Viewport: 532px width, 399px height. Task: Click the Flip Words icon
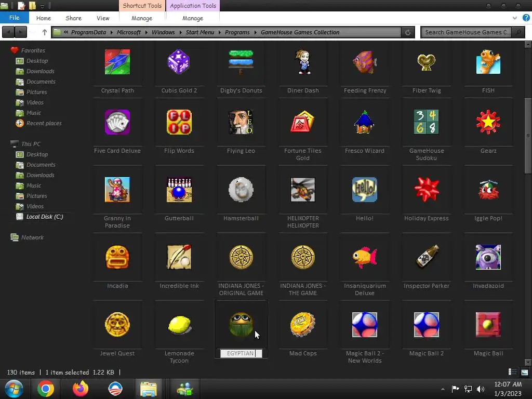coord(179,122)
